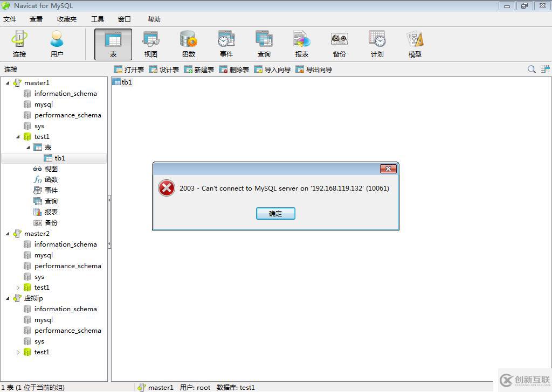This screenshot has height=392, width=552.
Task: Open the 帮助 (Help) menu
Action: (x=154, y=19)
